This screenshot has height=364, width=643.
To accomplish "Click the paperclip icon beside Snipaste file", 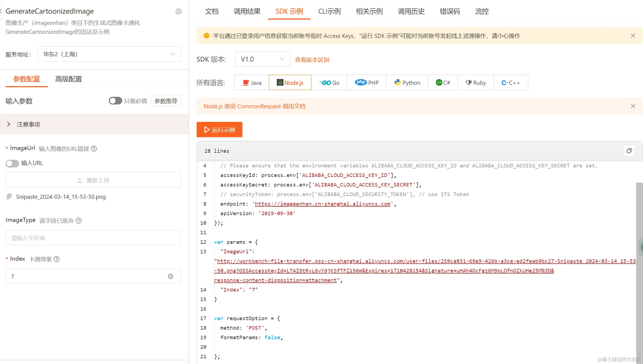I will tap(9, 197).
